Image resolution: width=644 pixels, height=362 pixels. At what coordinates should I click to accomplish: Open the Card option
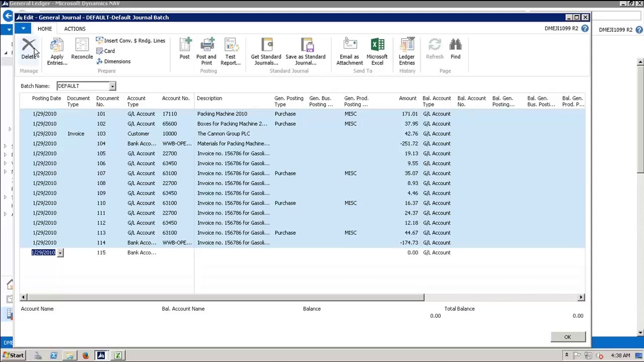pyautogui.click(x=106, y=51)
